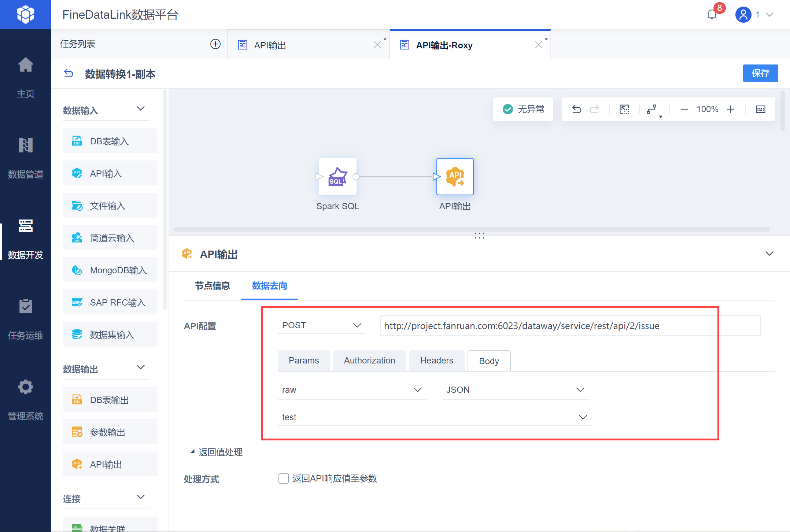Open the Headers tab
790x532 pixels.
point(436,361)
